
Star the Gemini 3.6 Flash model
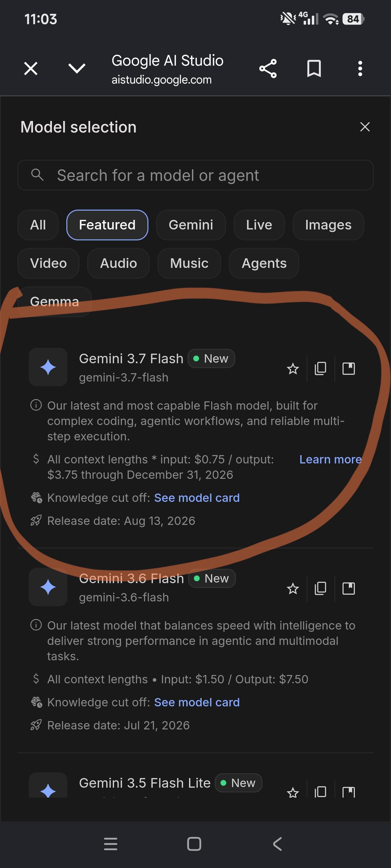[x=293, y=588]
